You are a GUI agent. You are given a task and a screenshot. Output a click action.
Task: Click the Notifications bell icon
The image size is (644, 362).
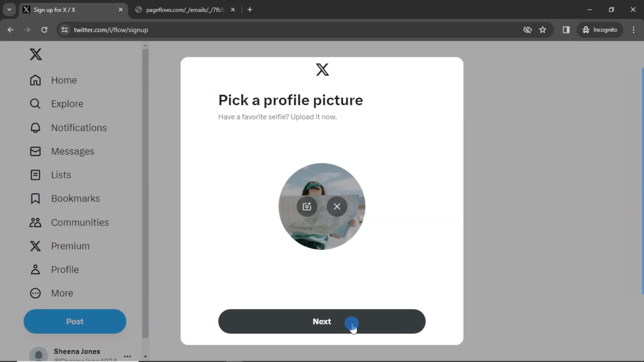[35, 127]
